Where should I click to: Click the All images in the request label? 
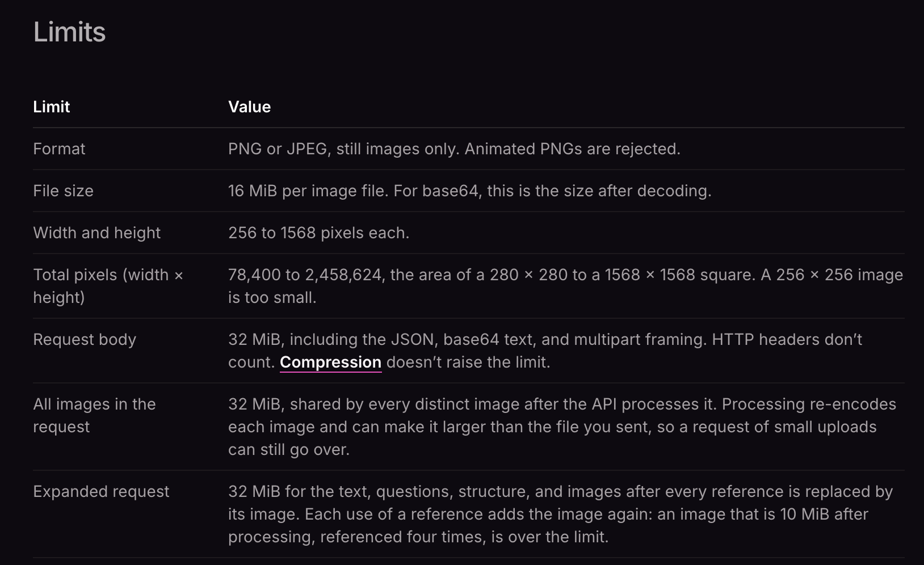(x=94, y=415)
